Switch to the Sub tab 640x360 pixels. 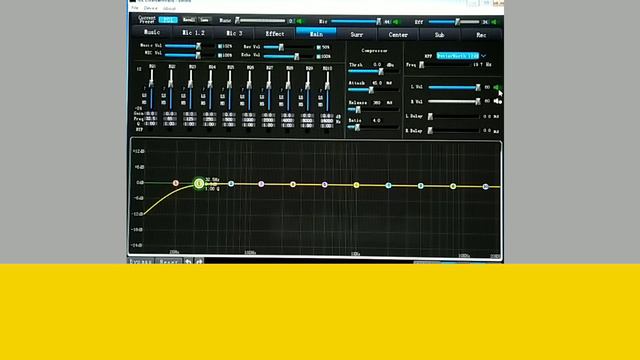tap(439, 35)
